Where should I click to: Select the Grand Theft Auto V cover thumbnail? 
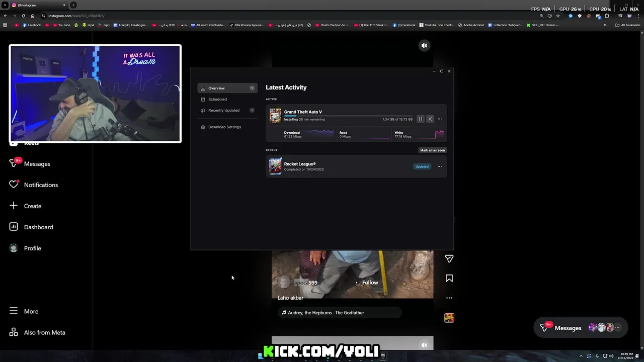(275, 116)
